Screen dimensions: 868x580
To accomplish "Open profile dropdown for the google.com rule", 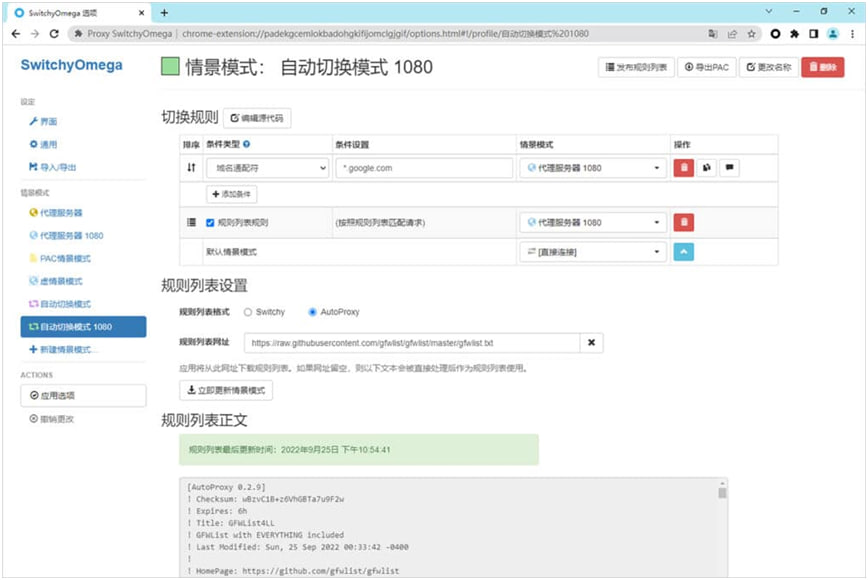I will tap(592, 168).
